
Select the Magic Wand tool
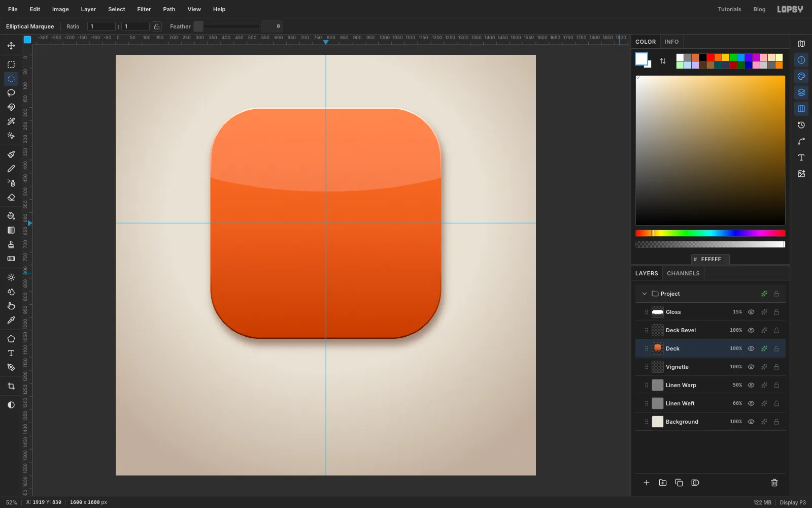[x=11, y=121]
